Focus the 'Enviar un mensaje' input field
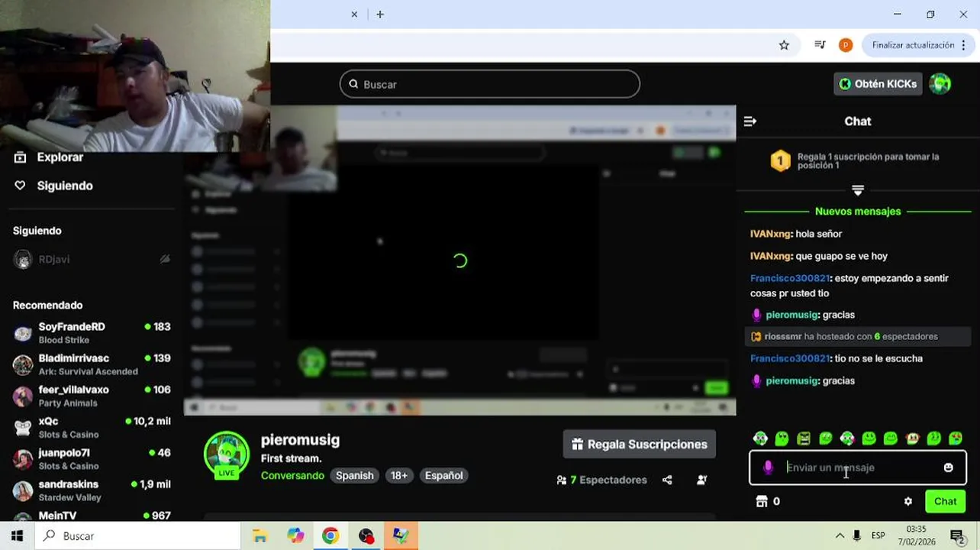The height and width of the screenshot is (550, 980). (x=858, y=467)
